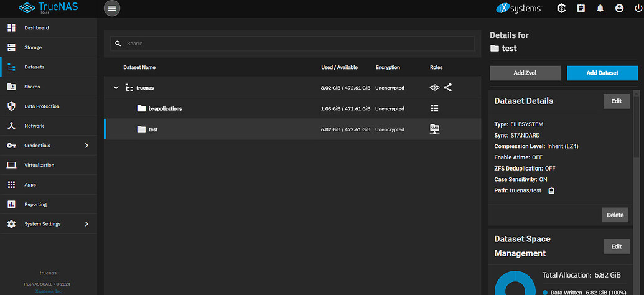Click the Storage icon in sidebar
644x295 pixels.
point(11,47)
